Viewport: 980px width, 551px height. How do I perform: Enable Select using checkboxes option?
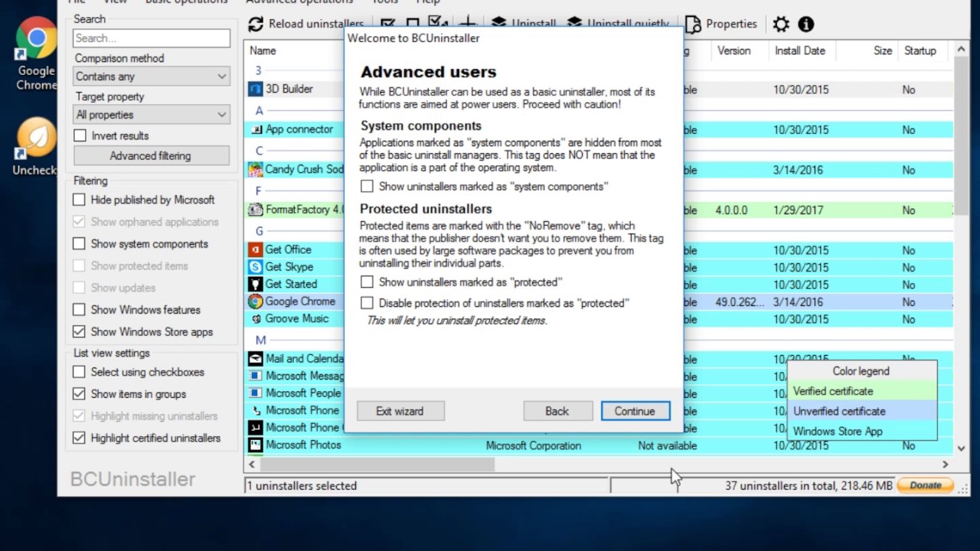coord(79,372)
